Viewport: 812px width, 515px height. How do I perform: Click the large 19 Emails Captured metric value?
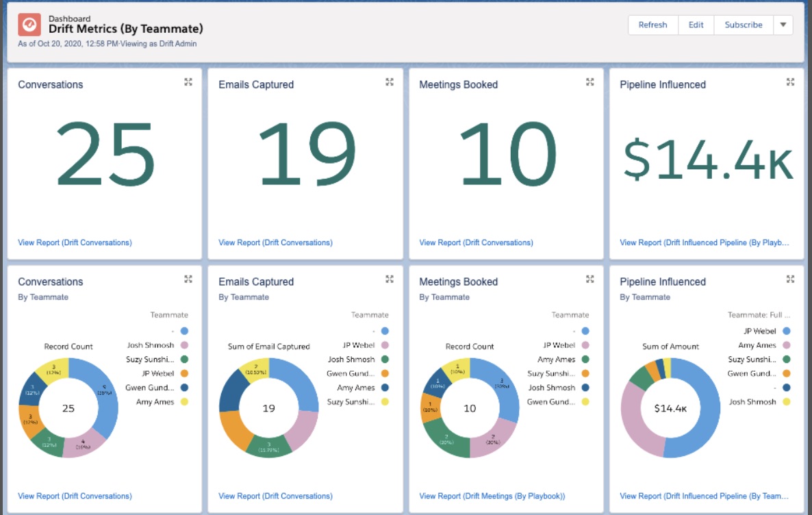(x=307, y=154)
